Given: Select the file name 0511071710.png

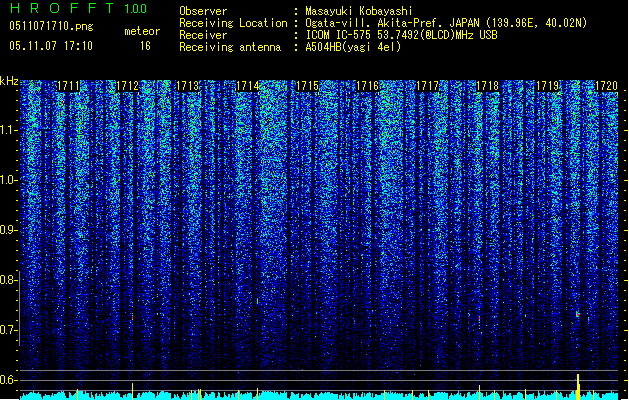Looking at the screenshot, I should pos(51,26).
